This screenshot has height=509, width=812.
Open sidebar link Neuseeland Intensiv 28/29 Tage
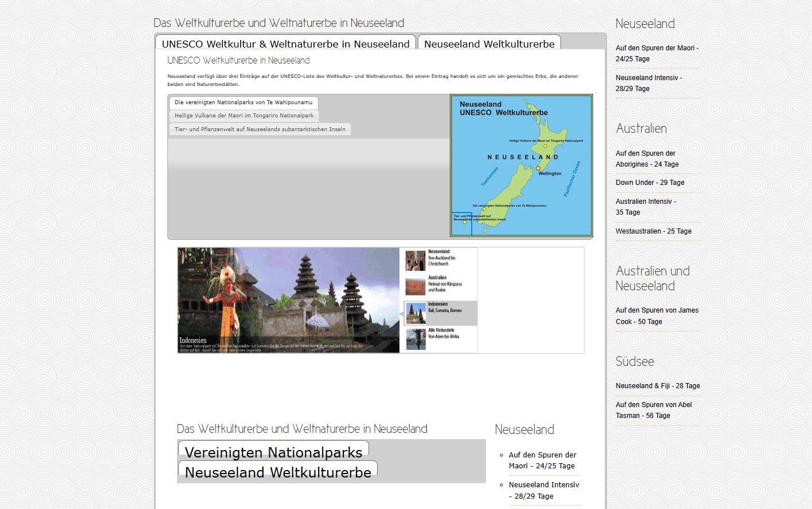(x=649, y=83)
